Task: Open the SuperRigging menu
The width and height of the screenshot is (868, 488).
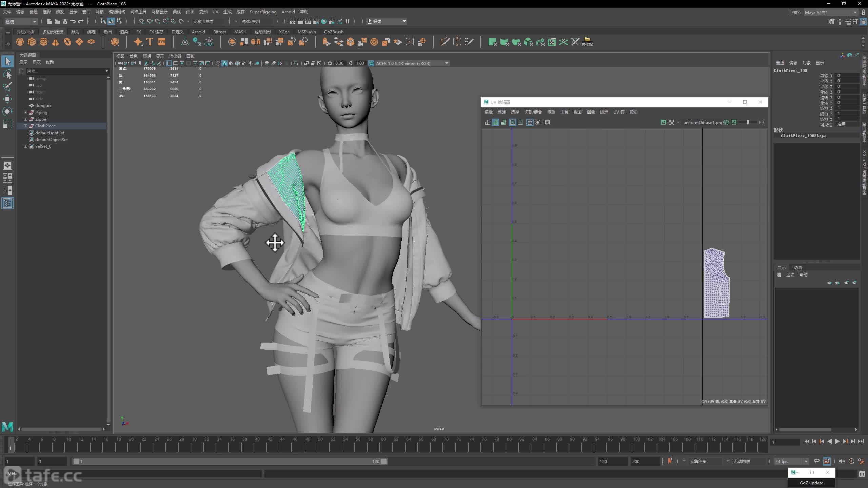Action: click(x=263, y=12)
